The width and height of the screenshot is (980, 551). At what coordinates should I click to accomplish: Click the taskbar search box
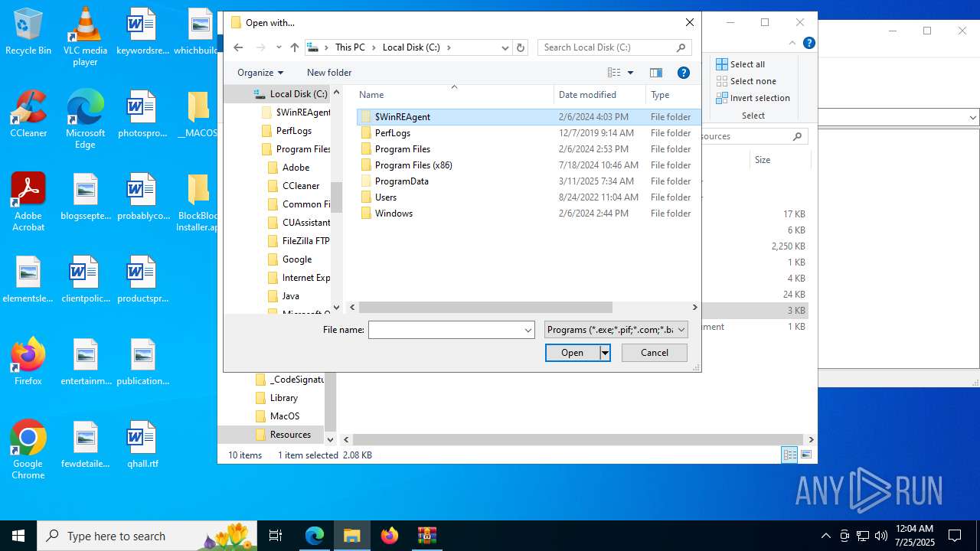145,536
